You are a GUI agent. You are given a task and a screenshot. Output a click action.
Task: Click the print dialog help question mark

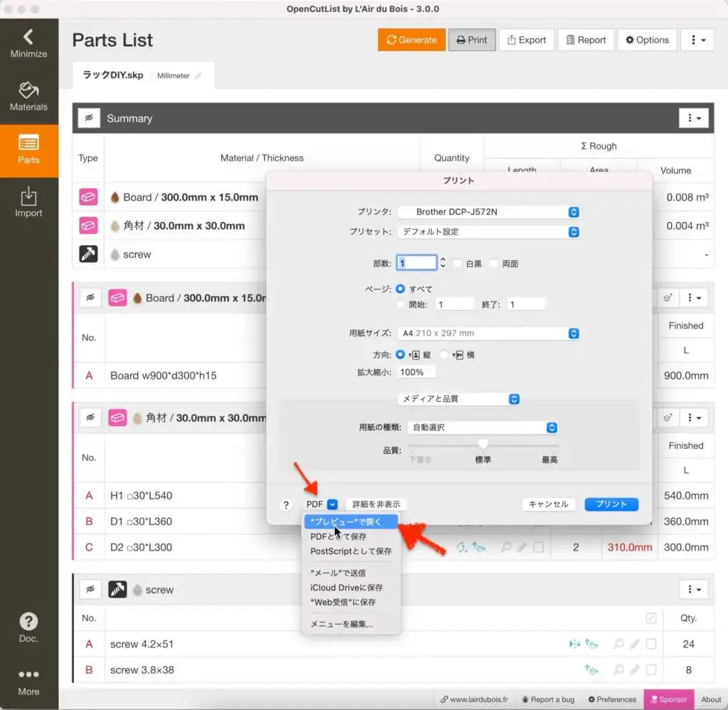286,504
